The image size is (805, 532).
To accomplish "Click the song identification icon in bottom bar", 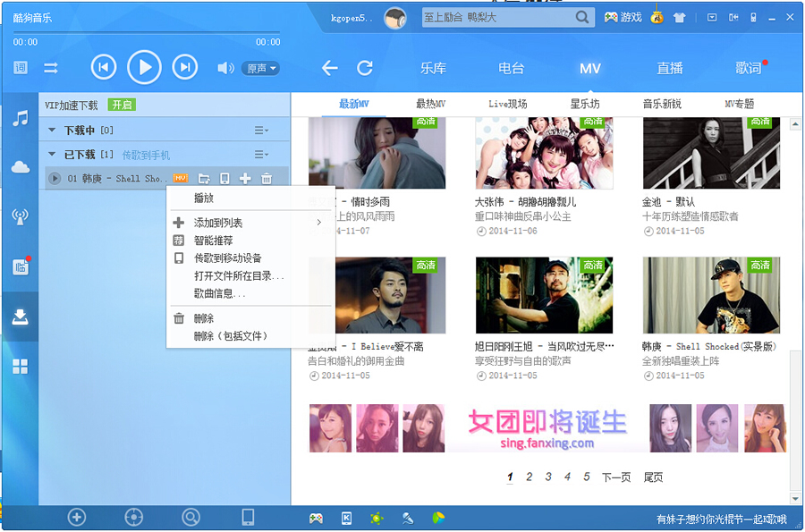I will pos(191,517).
